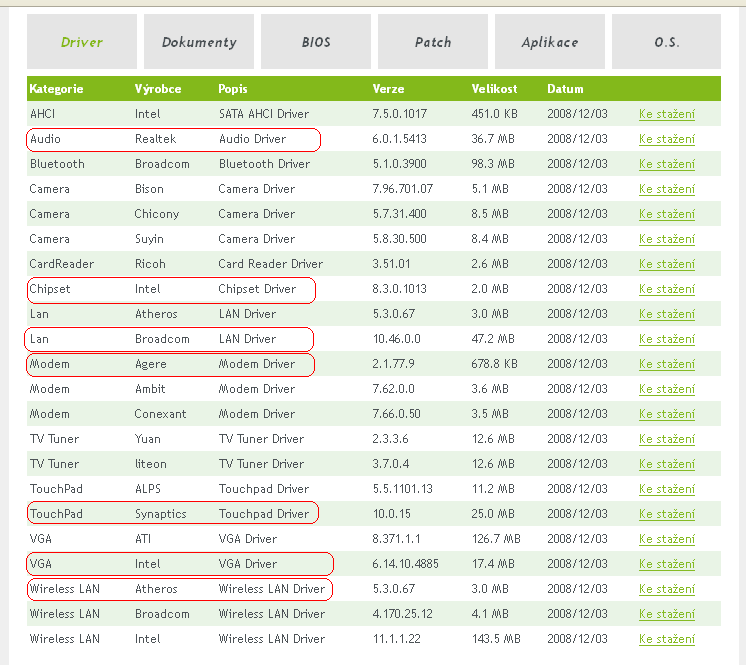Select the liteon manufacturer cell
This screenshot has height=665, width=746.
(x=151, y=464)
